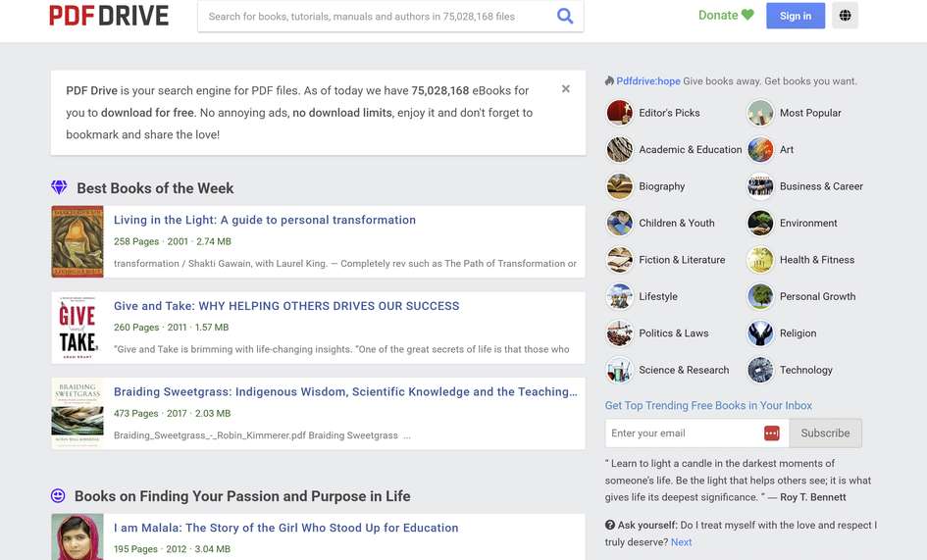Click the Donate link
This screenshot has width=927, height=560.
pos(726,16)
